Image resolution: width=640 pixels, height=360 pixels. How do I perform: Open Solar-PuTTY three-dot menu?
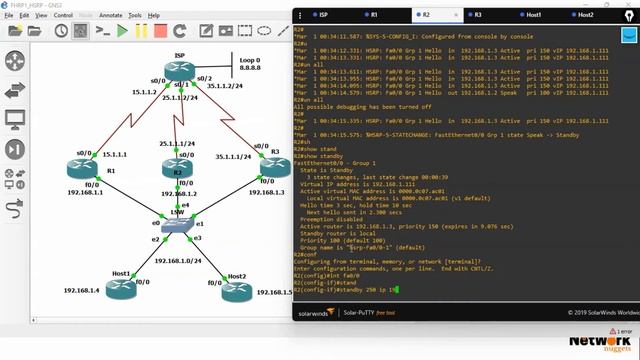coord(300,16)
